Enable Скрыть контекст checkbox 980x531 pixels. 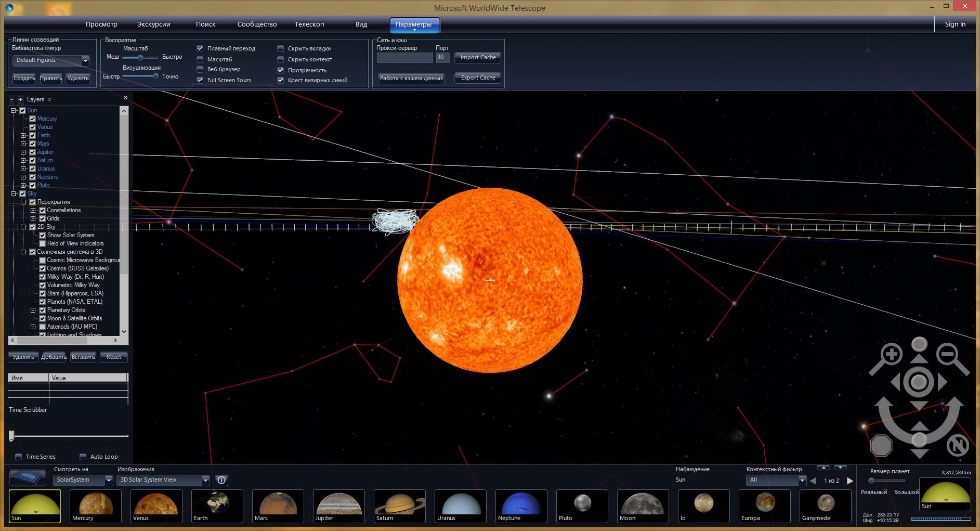pyautogui.click(x=281, y=59)
